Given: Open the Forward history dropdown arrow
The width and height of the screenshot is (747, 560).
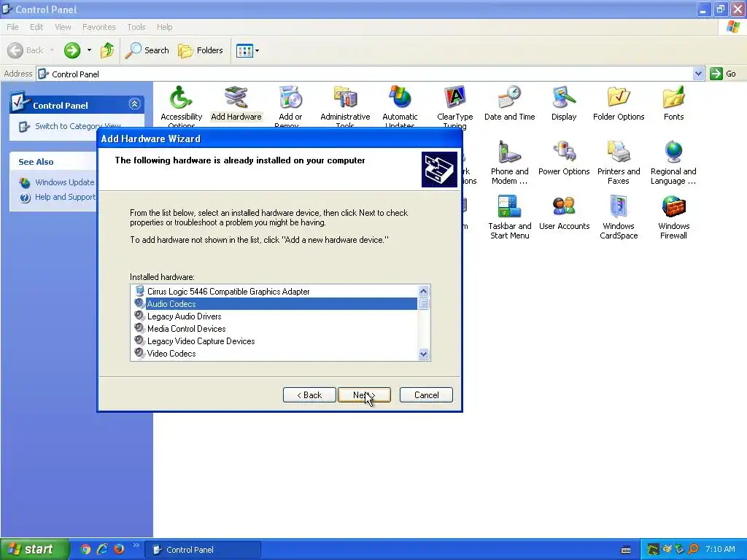Looking at the screenshot, I should pyautogui.click(x=89, y=50).
